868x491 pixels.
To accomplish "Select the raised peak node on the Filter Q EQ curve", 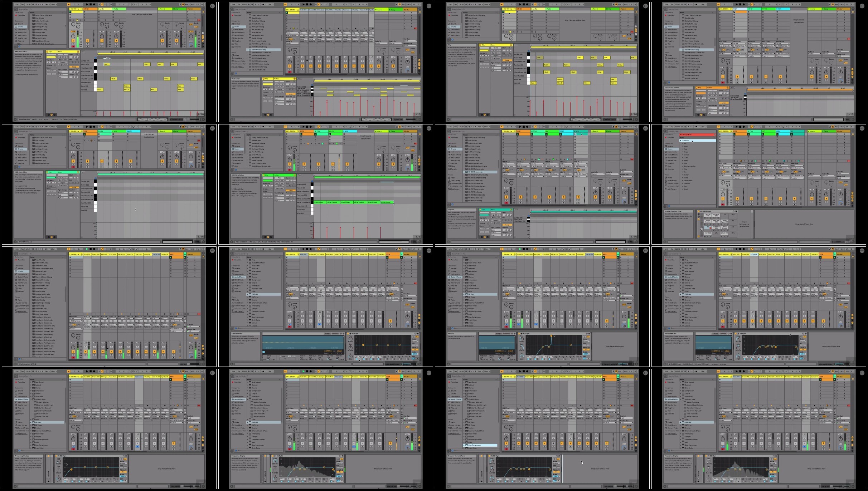I will pyautogui.click(x=551, y=336).
